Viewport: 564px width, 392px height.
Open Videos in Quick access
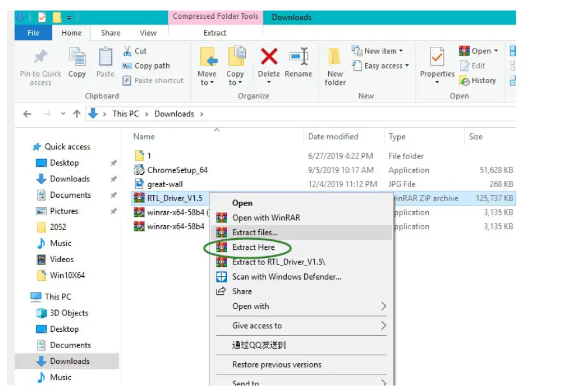pyautogui.click(x=61, y=259)
